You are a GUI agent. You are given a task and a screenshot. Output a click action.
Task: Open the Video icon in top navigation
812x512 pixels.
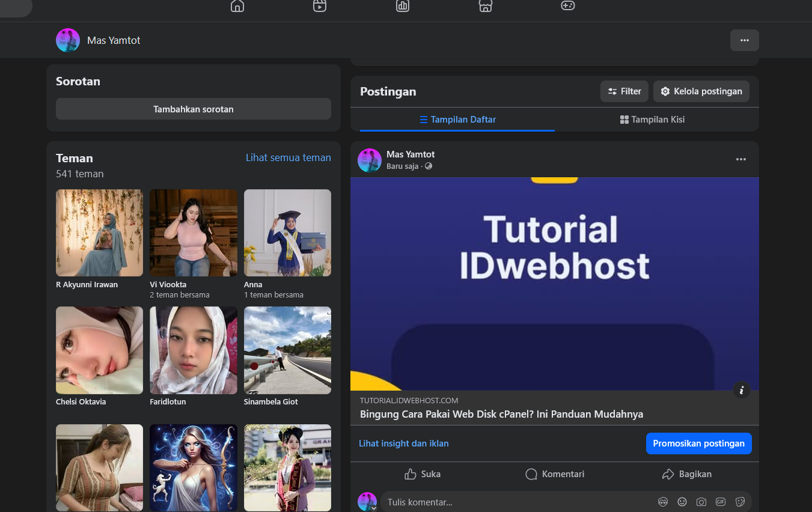pyautogui.click(x=320, y=5)
